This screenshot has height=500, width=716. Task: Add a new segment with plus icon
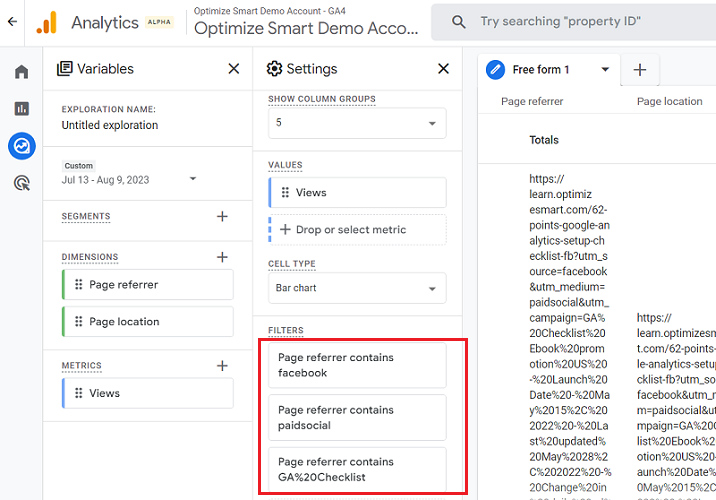click(x=222, y=216)
